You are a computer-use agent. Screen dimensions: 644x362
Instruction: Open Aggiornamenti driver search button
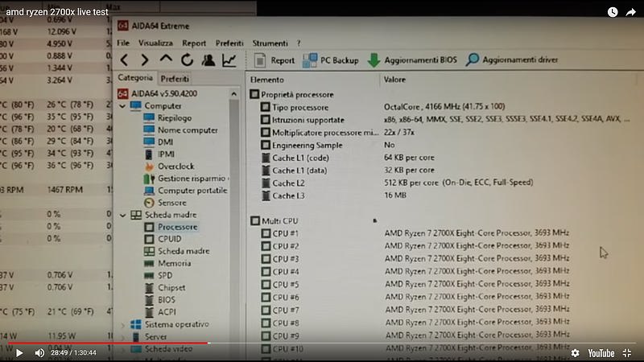tap(512, 60)
